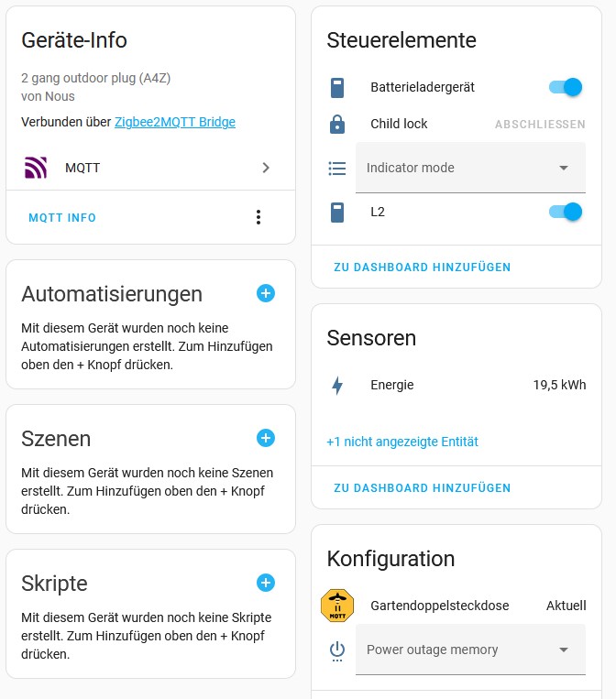Image resolution: width=616 pixels, height=699 pixels.
Task: Click the Batterieladegerät plug icon
Action: pyautogui.click(x=337, y=88)
